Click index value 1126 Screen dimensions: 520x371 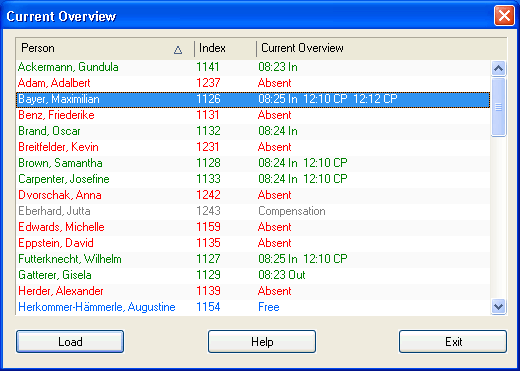pos(208,99)
